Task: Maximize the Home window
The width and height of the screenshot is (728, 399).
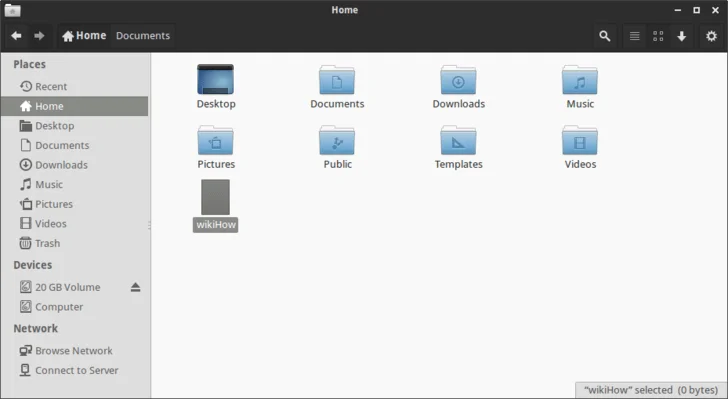Action: click(696, 10)
